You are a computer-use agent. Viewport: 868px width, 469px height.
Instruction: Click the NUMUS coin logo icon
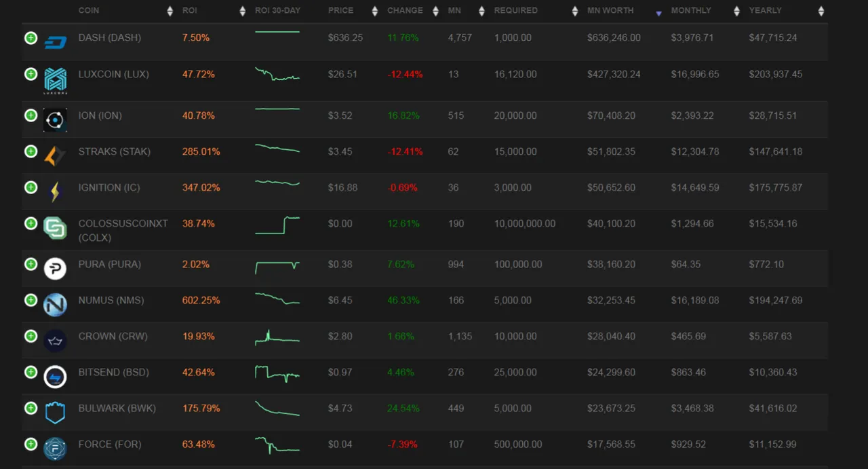pyautogui.click(x=55, y=305)
